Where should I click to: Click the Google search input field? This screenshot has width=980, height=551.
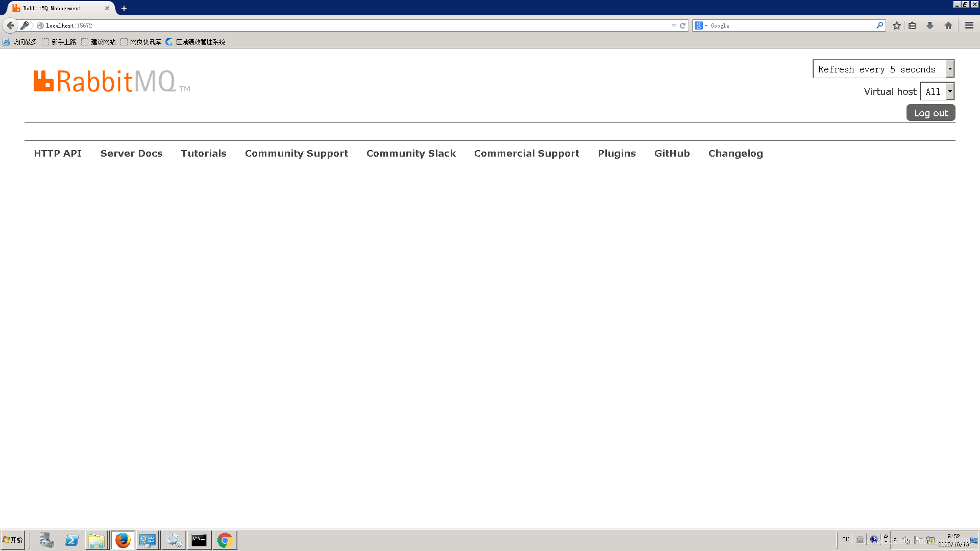click(x=791, y=26)
